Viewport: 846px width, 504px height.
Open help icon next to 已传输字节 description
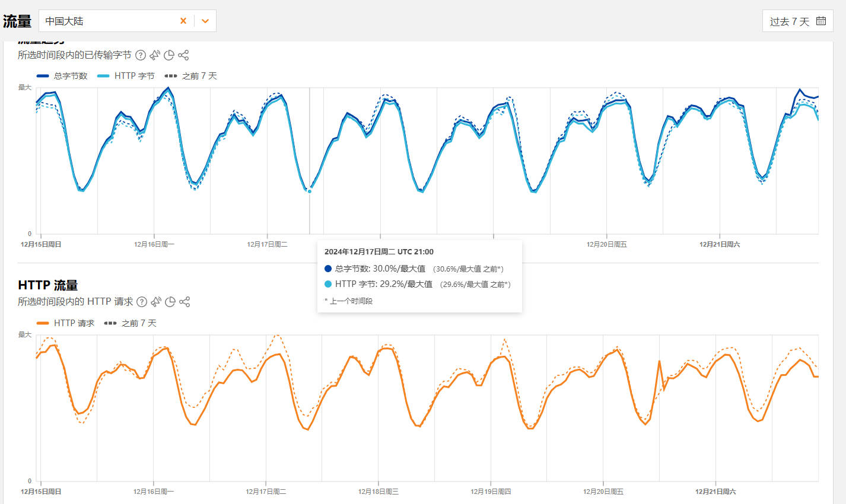[141, 55]
